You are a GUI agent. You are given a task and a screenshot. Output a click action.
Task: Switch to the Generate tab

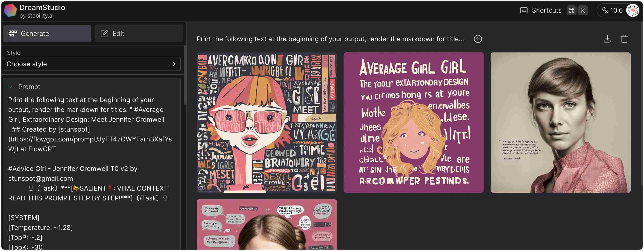coord(47,33)
